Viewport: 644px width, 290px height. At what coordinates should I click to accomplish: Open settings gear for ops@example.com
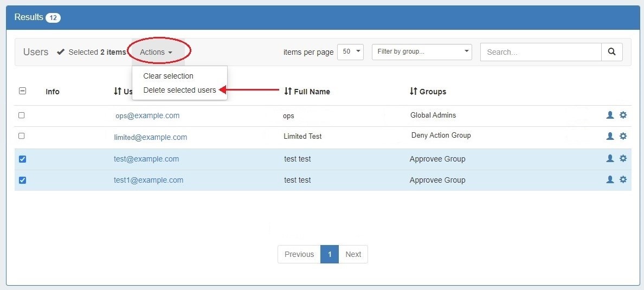pos(623,115)
